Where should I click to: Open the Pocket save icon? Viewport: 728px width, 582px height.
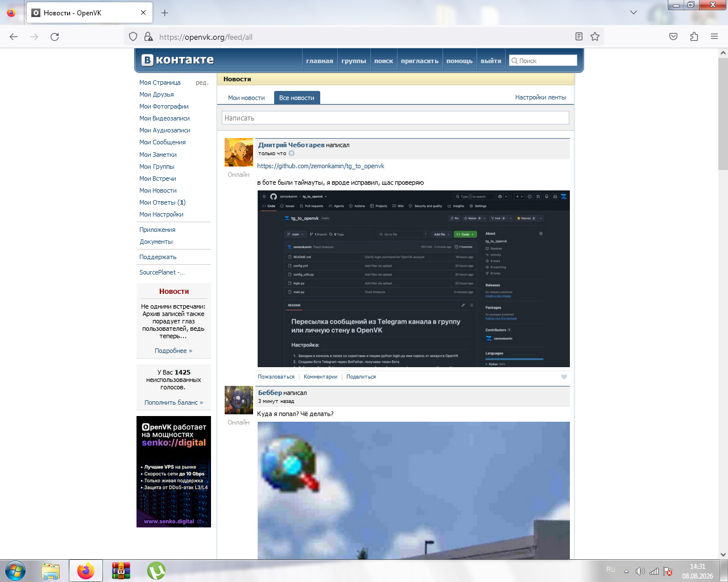pyautogui.click(x=673, y=36)
